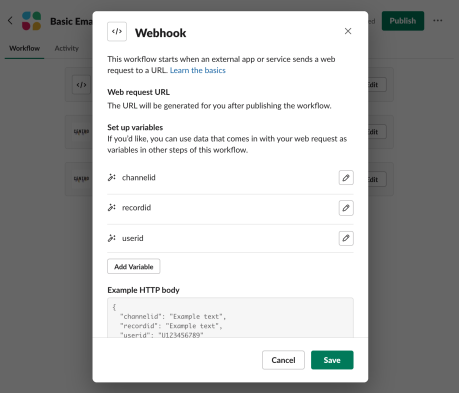
Task: Open the three-dots more options menu
Action: click(438, 21)
